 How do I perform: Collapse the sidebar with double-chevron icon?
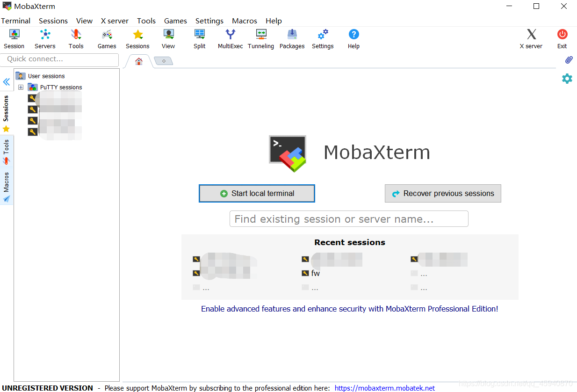point(7,82)
